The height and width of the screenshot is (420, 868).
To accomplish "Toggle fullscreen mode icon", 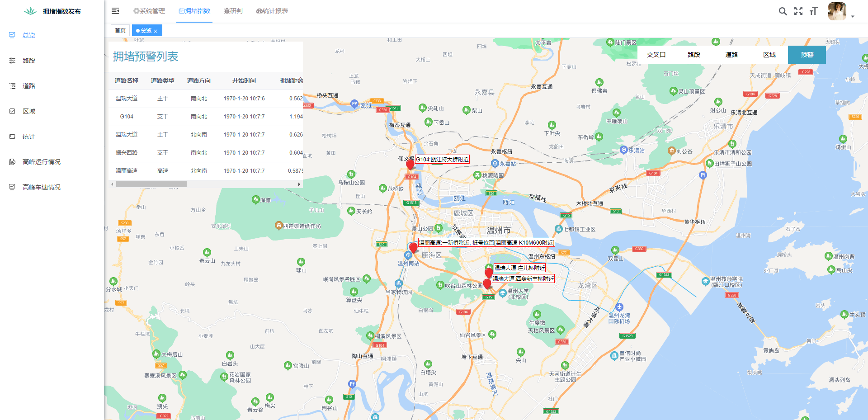I will (x=798, y=11).
